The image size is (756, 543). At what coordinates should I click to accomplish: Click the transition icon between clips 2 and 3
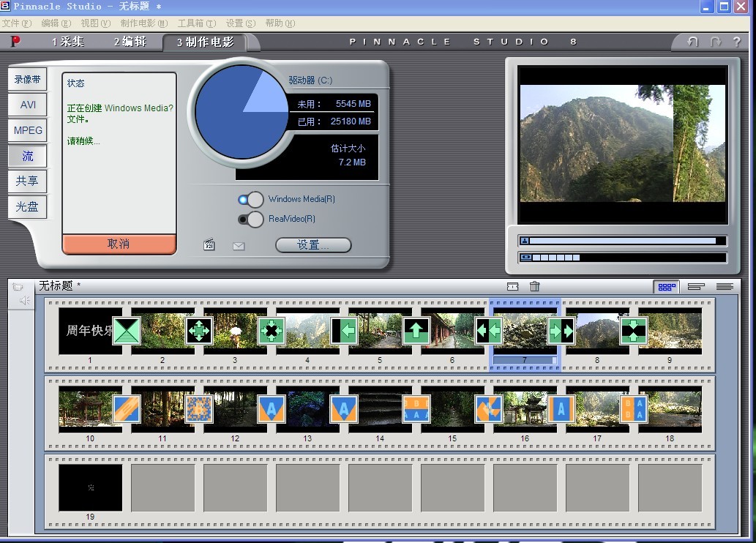(x=199, y=331)
